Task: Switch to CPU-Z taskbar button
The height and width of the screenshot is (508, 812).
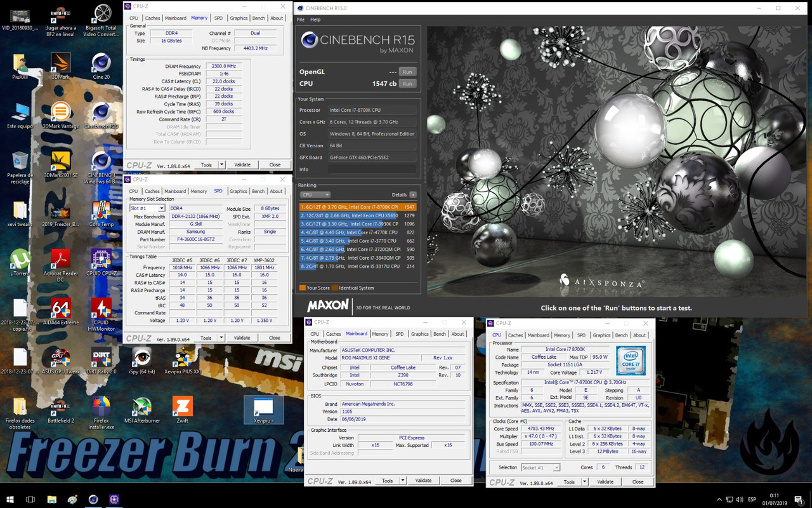Action: tap(114, 500)
